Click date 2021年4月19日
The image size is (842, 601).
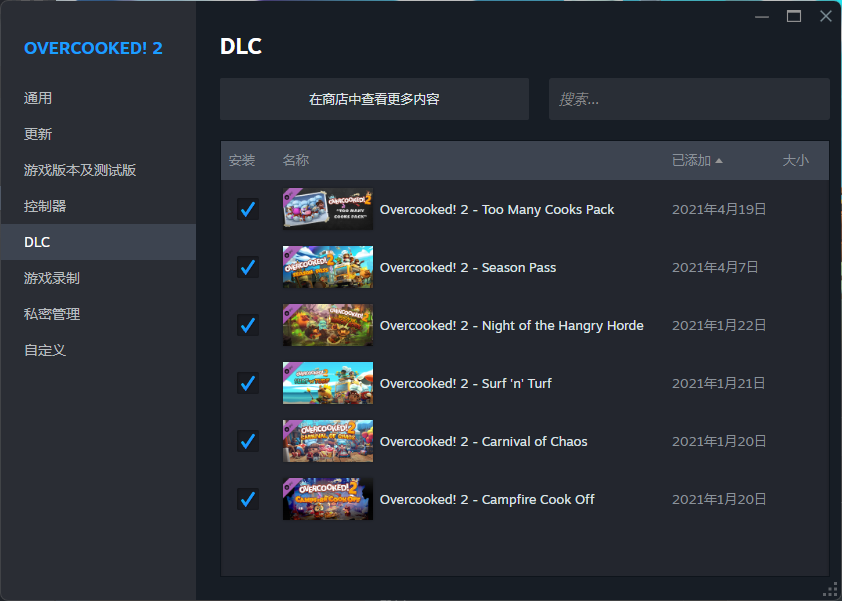719,209
